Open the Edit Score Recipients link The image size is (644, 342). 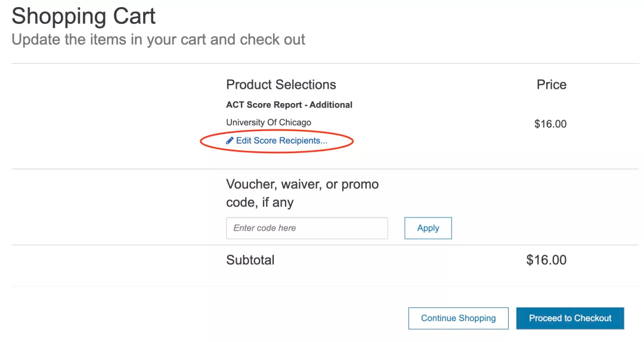pyautogui.click(x=281, y=141)
